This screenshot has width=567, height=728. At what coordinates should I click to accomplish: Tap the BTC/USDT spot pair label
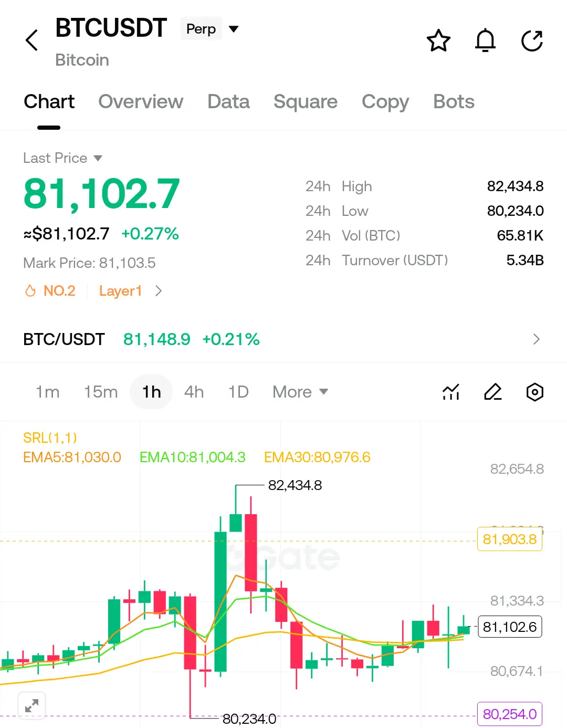coord(64,339)
